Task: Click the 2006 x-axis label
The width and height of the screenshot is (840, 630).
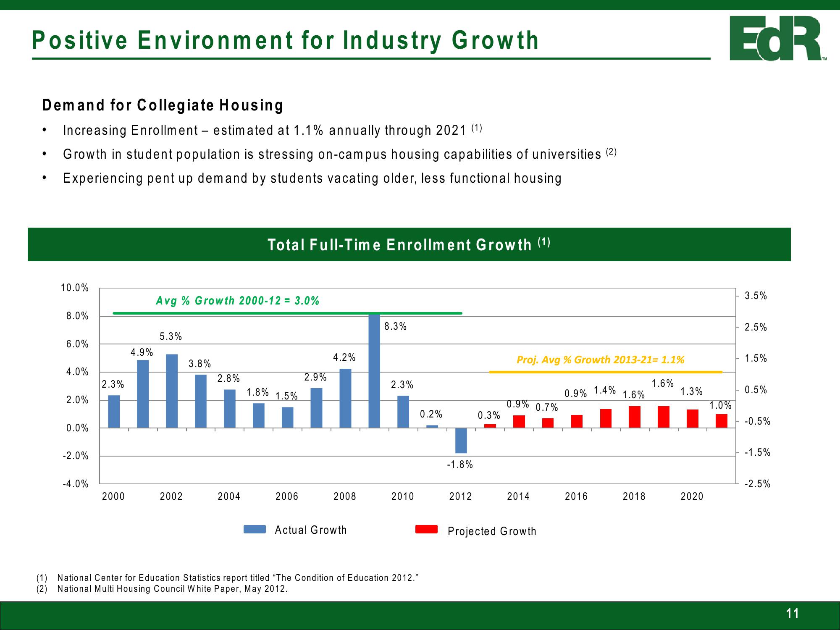Action: click(x=287, y=496)
